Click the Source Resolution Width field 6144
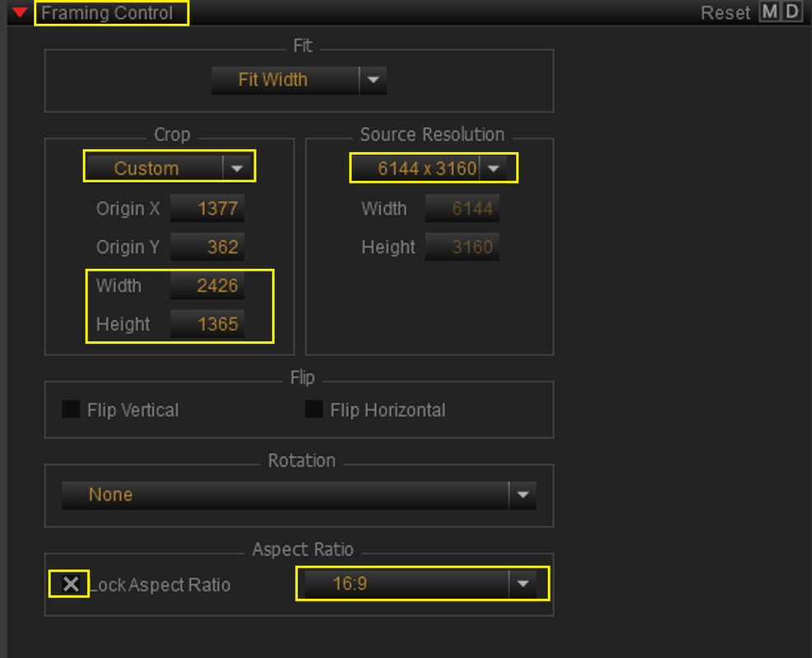The height and width of the screenshot is (658, 812). pos(462,209)
